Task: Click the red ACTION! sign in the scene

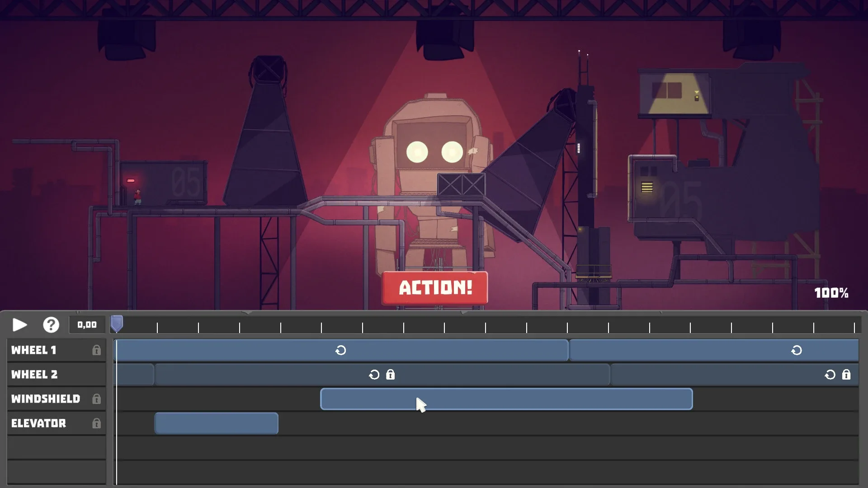Action: tap(434, 288)
